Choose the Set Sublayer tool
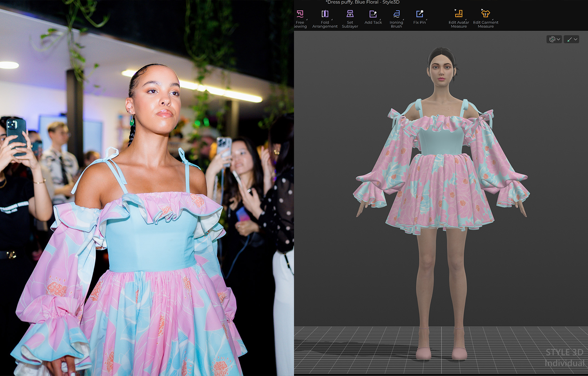588x376 pixels. pyautogui.click(x=350, y=18)
